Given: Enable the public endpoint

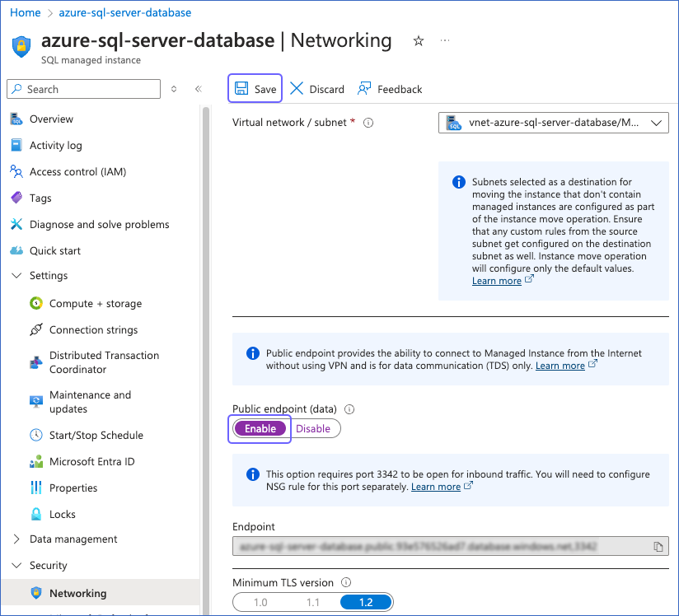Looking at the screenshot, I should pyautogui.click(x=260, y=428).
